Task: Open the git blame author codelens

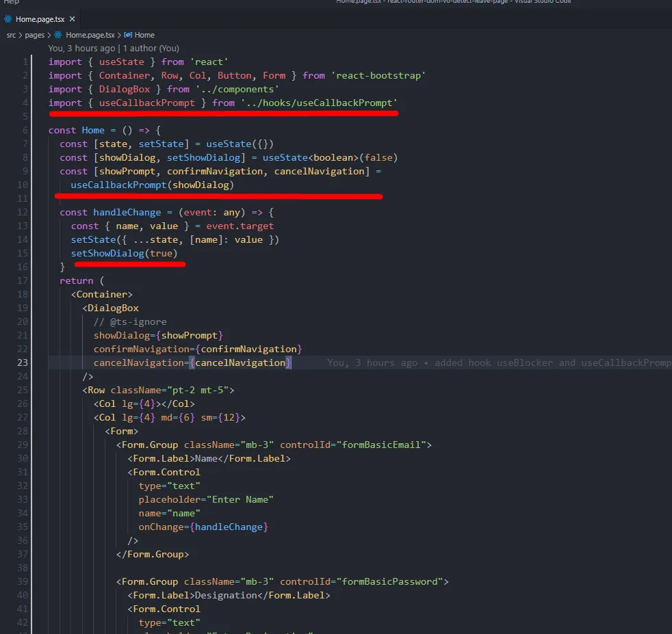Action: click(x=114, y=49)
